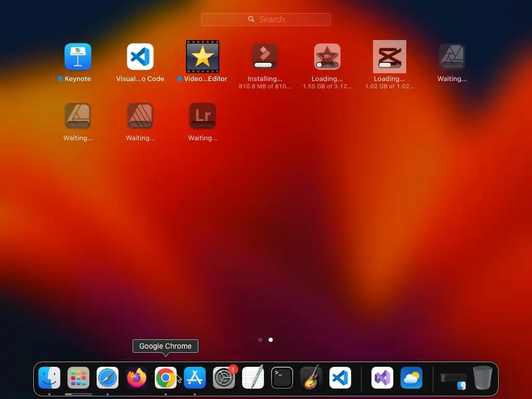Click the progress bar on the CapCut icon
Image resolution: width=532 pixels, height=399 pixels.
point(390,65)
